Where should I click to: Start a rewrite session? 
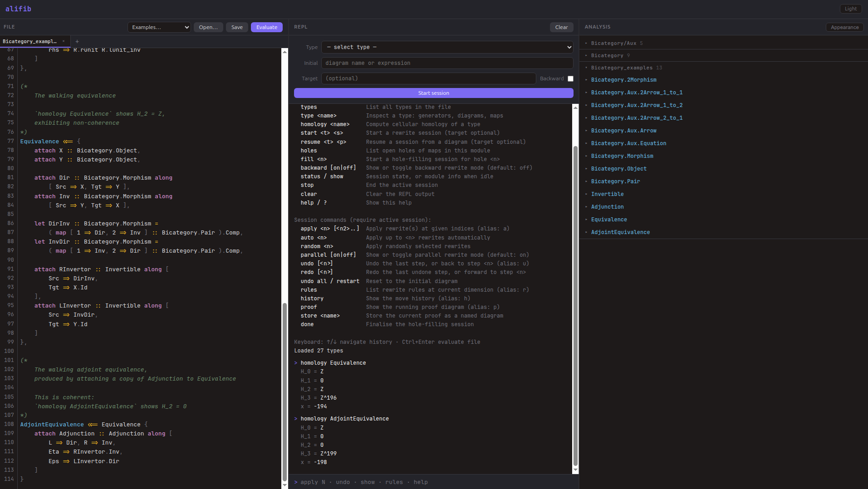pyautogui.click(x=433, y=93)
